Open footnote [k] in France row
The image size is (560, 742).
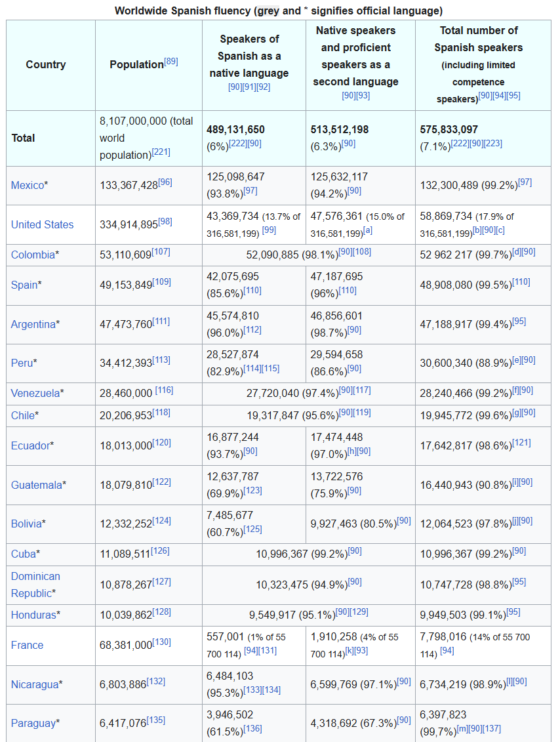coord(350,651)
